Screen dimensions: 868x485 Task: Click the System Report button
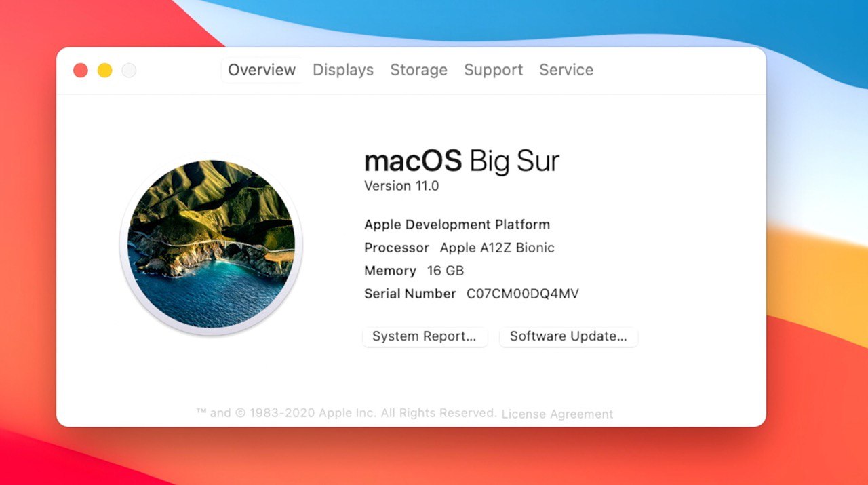click(x=425, y=336)
